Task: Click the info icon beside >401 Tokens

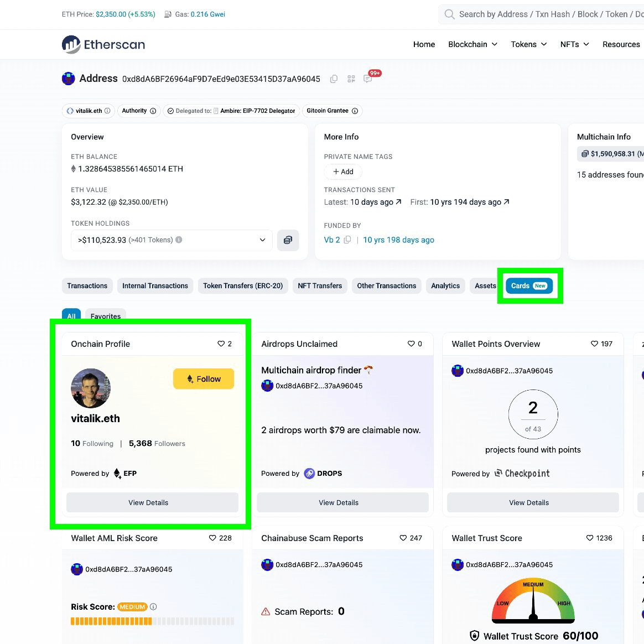Action: [x=179, y=240]
